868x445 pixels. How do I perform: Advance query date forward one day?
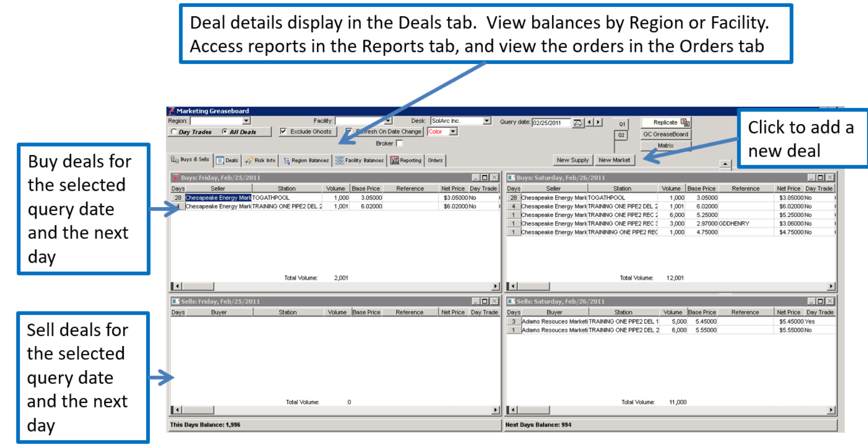598,122
